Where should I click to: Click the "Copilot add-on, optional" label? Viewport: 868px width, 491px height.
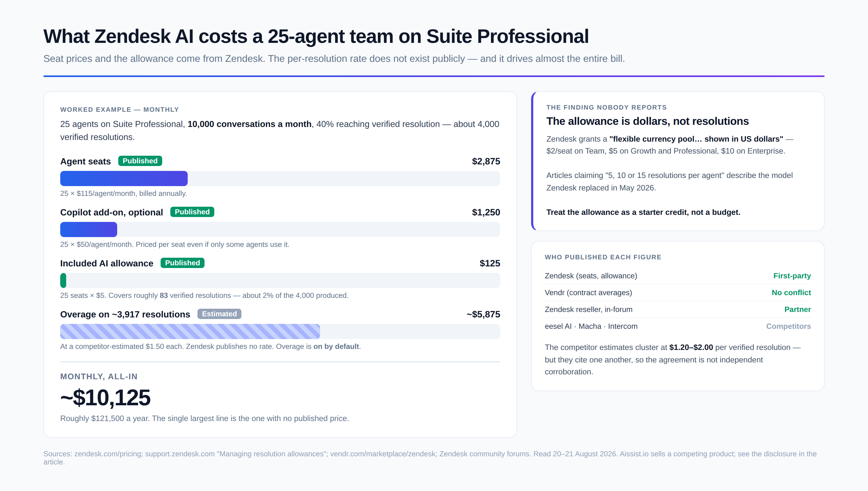(111, 212)
